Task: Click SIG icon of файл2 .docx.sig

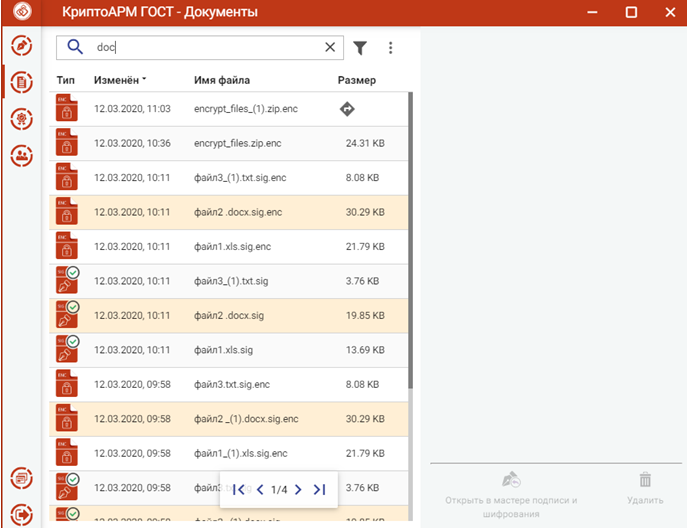Action: [67, 315]
